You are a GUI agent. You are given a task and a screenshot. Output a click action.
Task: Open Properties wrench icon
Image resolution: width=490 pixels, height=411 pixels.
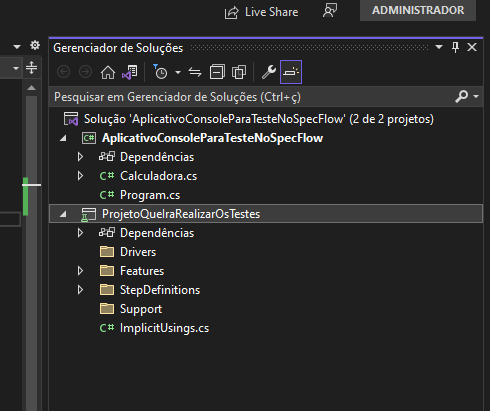pos(269,72)
